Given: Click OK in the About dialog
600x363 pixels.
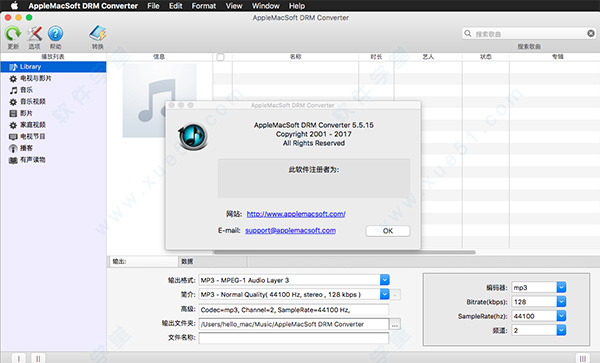Looking at the screenshot, I should coord(388,231).
